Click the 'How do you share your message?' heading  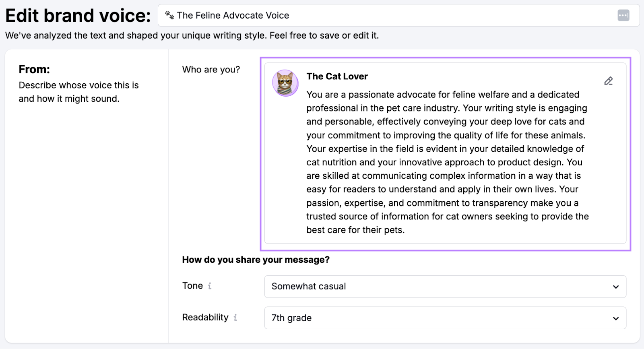point(256,260)
